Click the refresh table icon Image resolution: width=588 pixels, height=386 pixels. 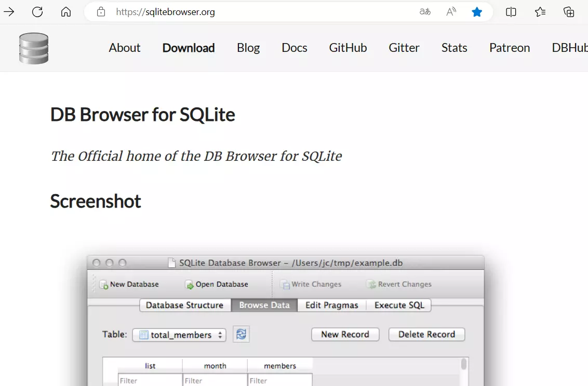[241, 334]
